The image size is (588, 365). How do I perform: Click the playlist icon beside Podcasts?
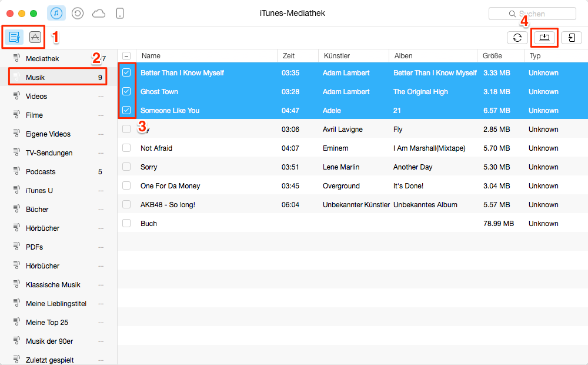(16, 171)
